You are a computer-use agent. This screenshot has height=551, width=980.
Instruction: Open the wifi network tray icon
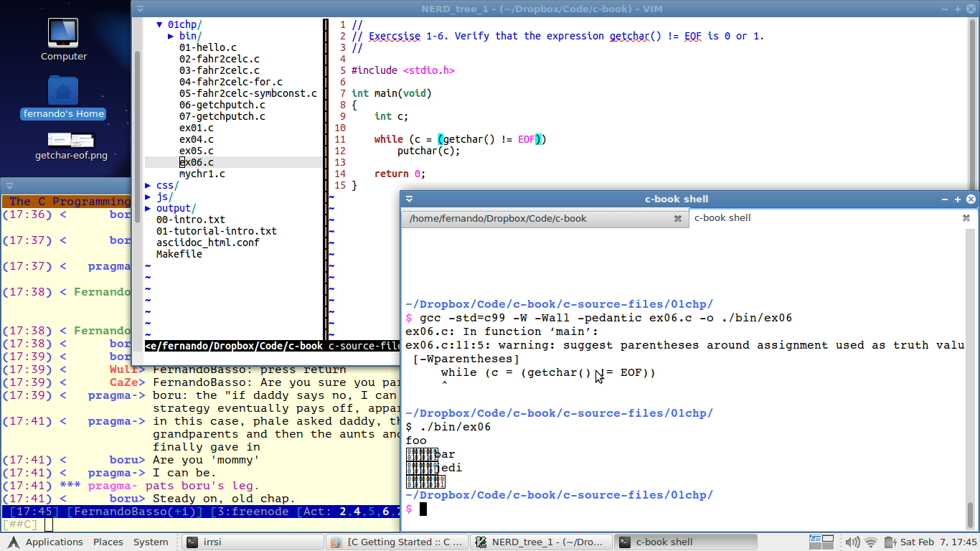click(871, 542)
